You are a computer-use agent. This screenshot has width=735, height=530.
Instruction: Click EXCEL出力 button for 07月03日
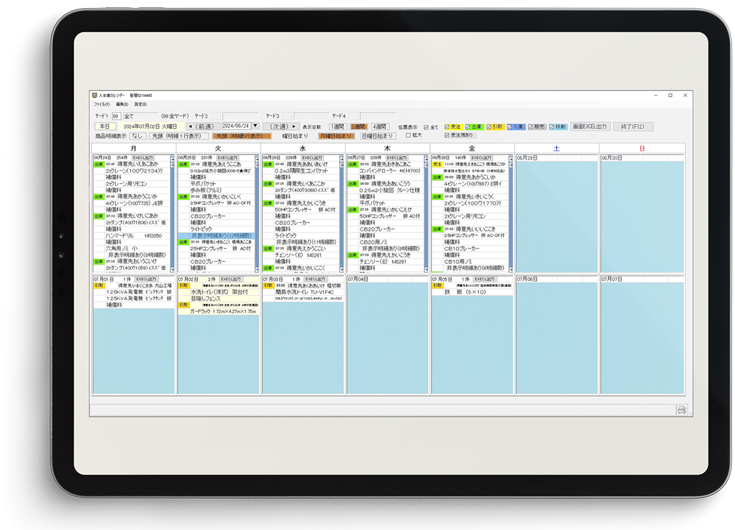click(x=315, y=279)
